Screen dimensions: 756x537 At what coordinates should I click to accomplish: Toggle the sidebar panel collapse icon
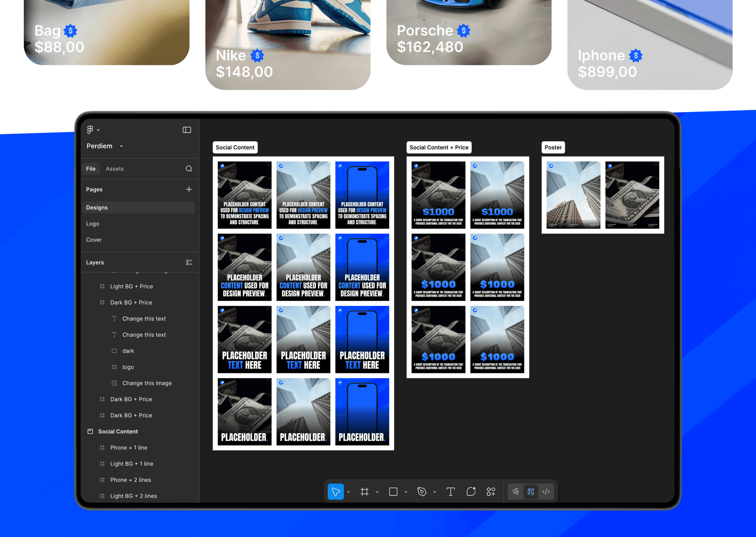[187, 130]
